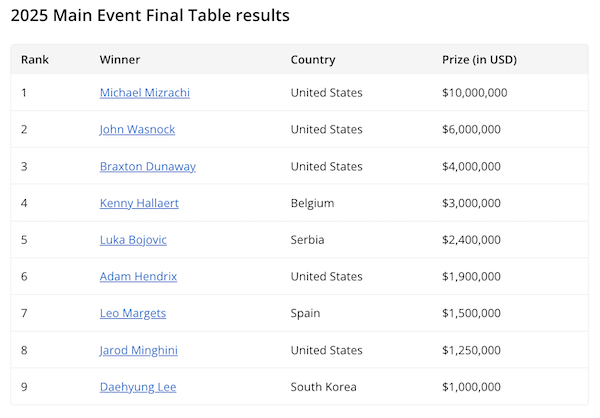Click the Country column header

pyautogui.click(x=313, y=60)
